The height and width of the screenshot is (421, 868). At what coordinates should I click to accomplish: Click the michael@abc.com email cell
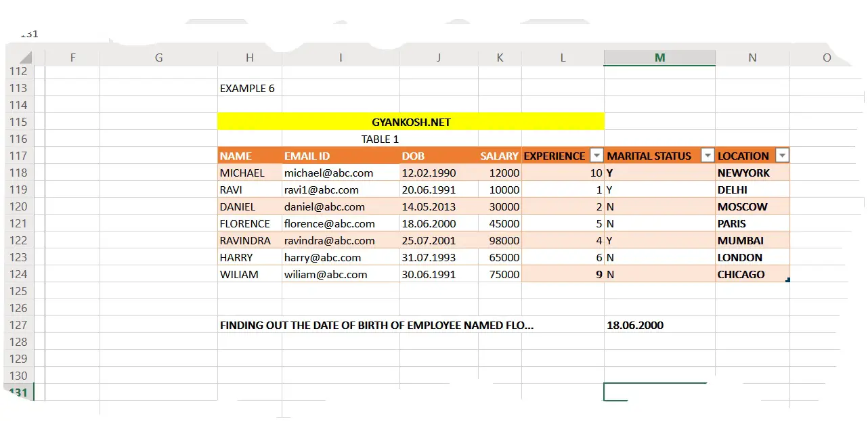(341, 173)
